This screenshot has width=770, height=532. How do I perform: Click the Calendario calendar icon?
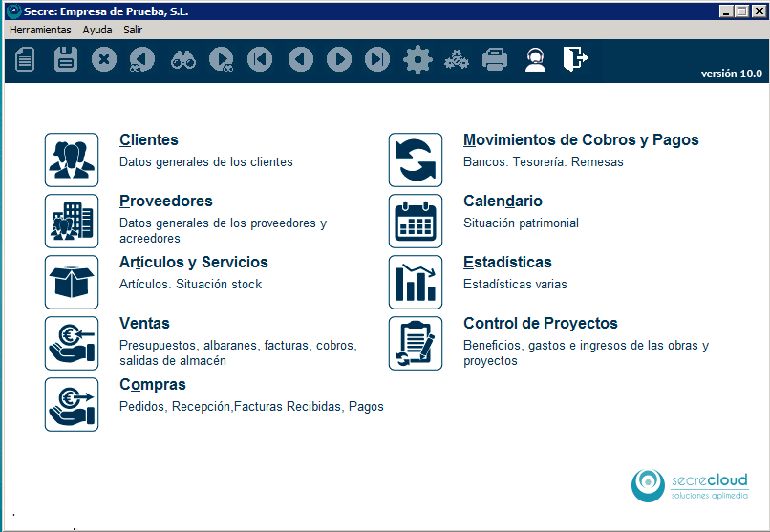click(416, 221)
